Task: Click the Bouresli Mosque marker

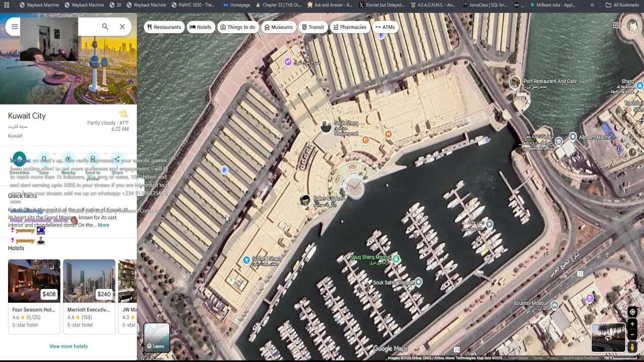Action: pos(554,305)
